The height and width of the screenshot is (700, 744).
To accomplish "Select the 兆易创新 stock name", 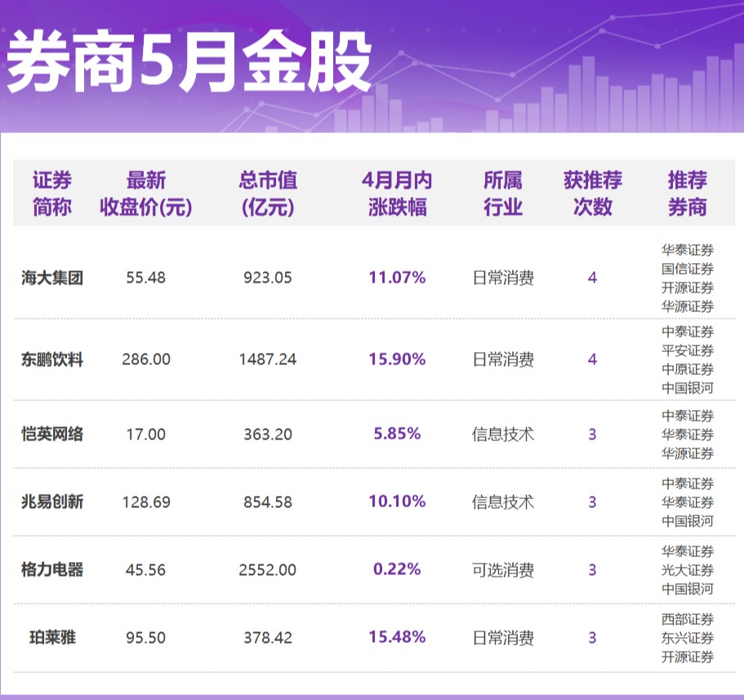I will pos(52,502).
